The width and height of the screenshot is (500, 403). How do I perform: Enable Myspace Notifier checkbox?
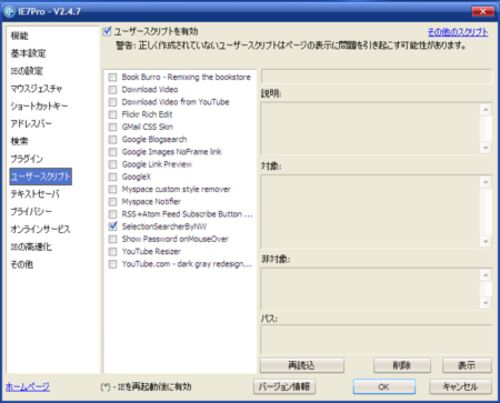[113, 202]
